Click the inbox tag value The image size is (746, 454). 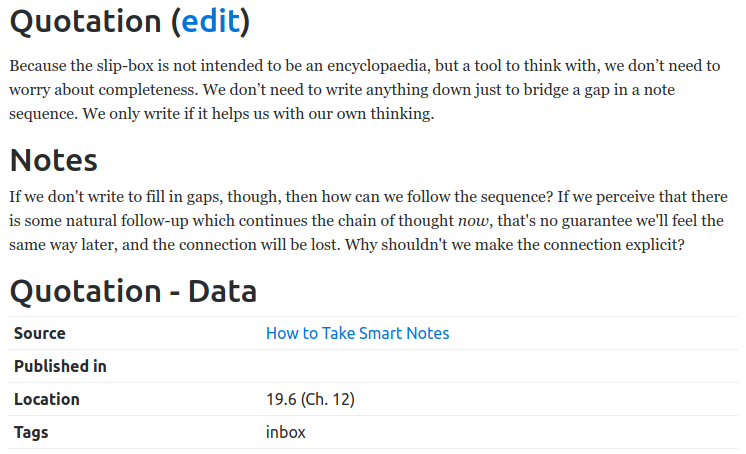click(x=285, y=432)
